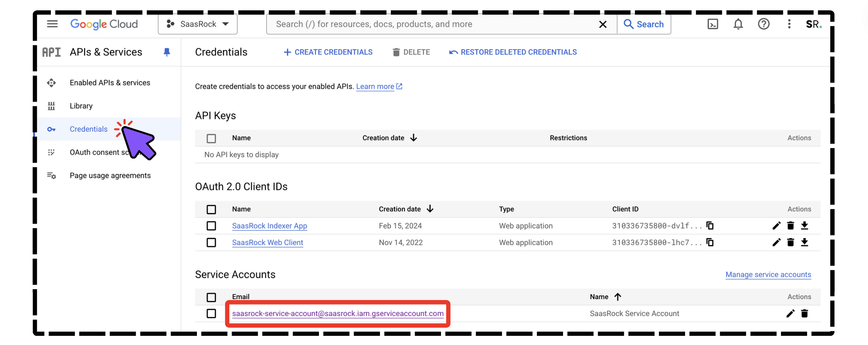Check the SaasRock Web Client row
Screen dimensions: 868x345
click(211, 243)
